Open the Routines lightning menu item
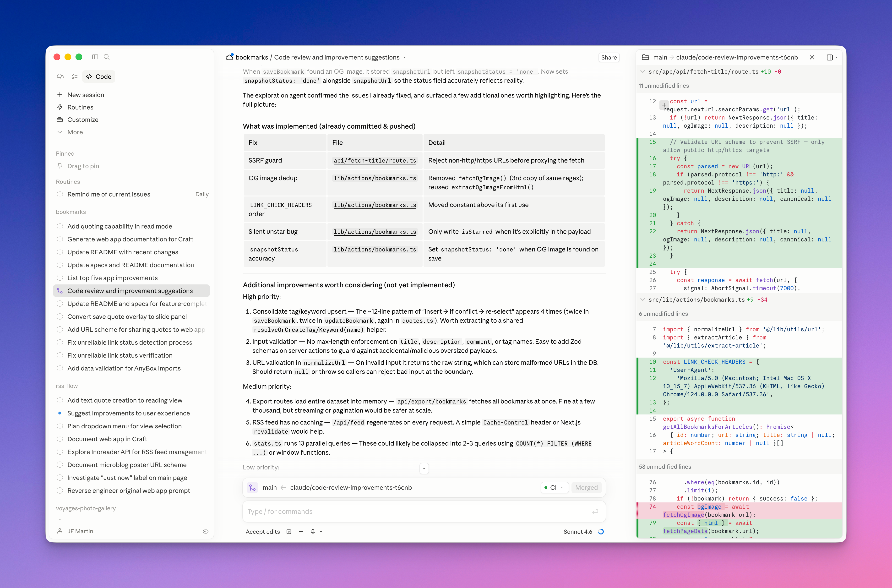The image size is (892, 588). click(80, 107)
